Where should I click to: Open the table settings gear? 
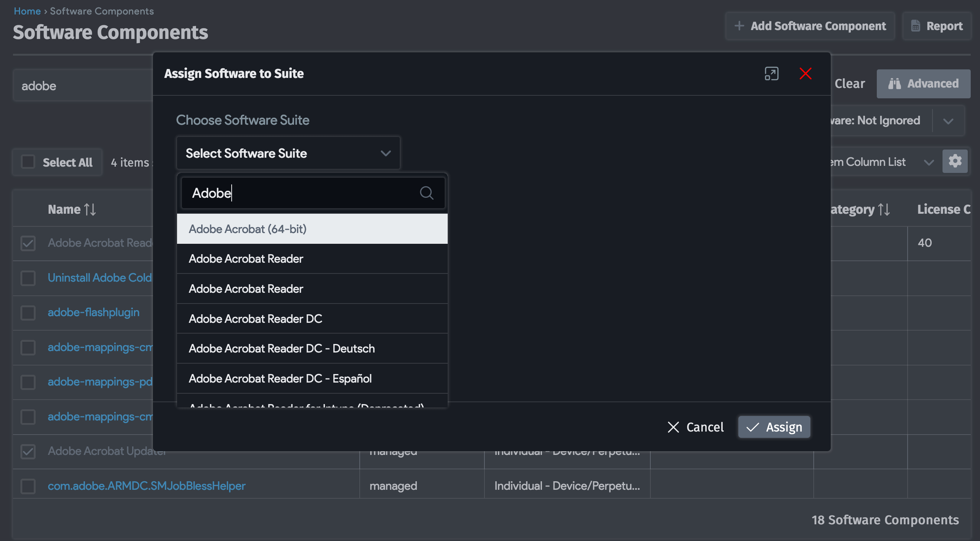[x=955, y=161]
